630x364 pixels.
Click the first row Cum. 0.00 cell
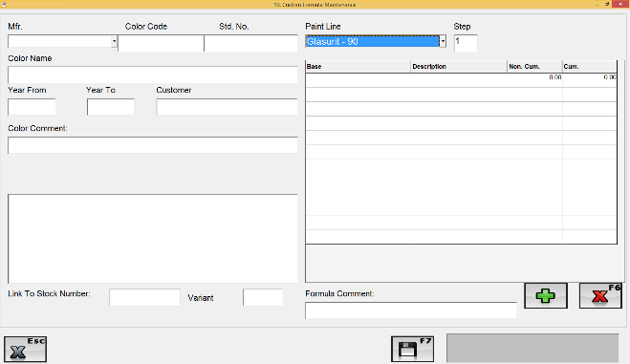click(x=590, y=80)
